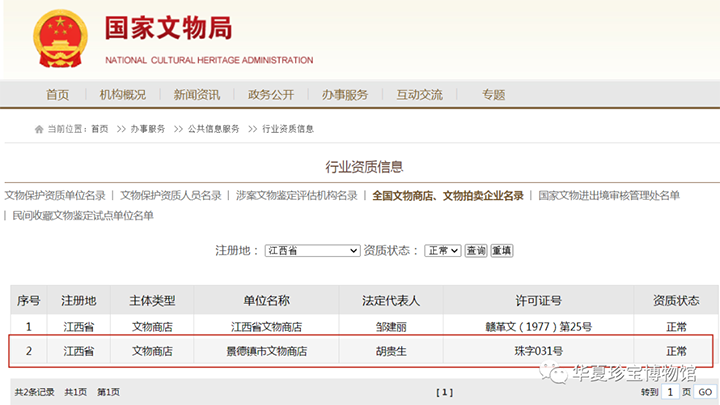Go to 行业资质信息 breadcrumb link
The image size is (720, 405).
288,129
